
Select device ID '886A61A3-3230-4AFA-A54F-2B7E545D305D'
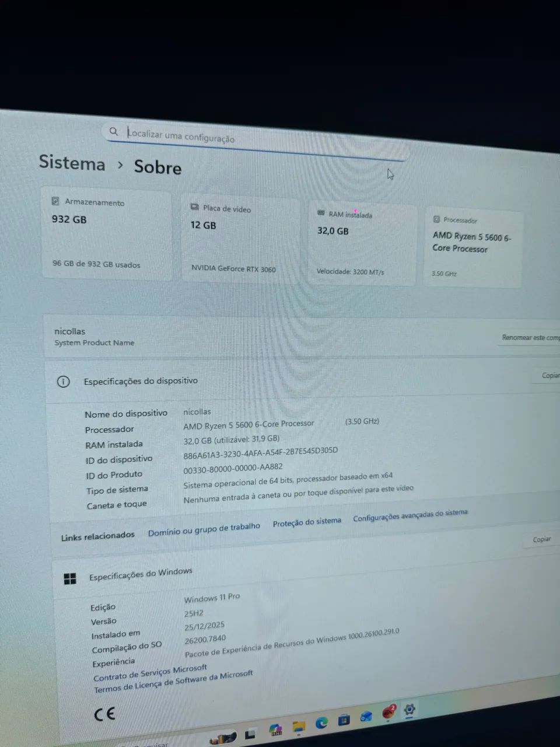[x=260, y=453]
